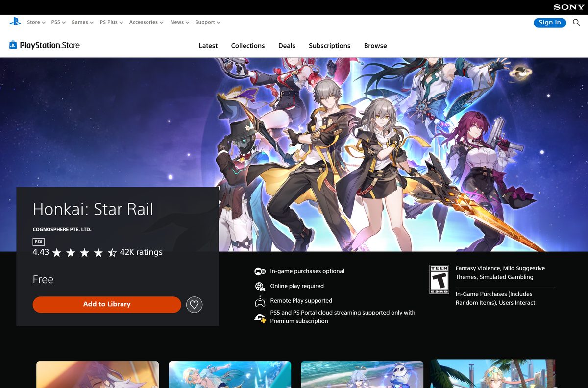Click the cloud streaming Premium icon
This screenshot has width=588, height=388.
click(260, 317)
